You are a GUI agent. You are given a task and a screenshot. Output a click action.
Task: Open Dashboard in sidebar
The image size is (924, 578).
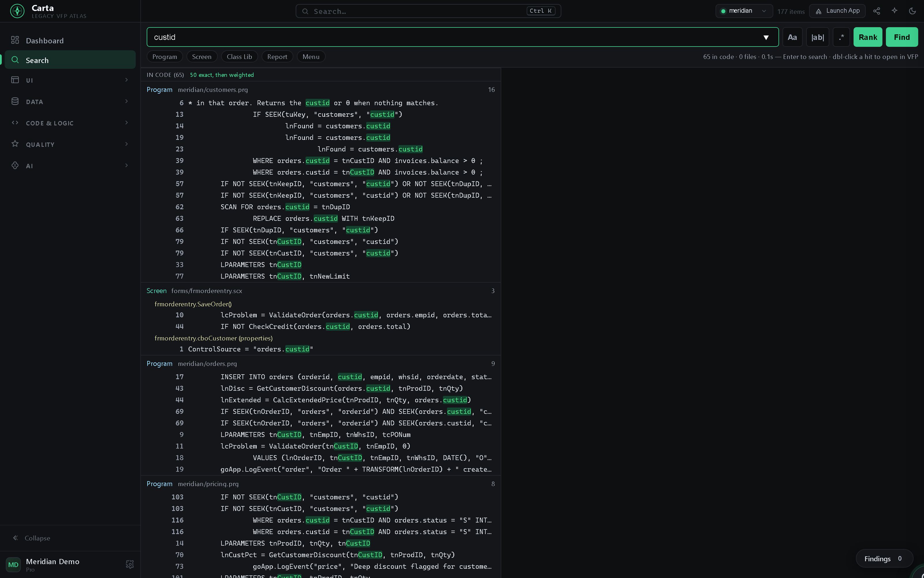pyautogui.click(x=70, y=40)
